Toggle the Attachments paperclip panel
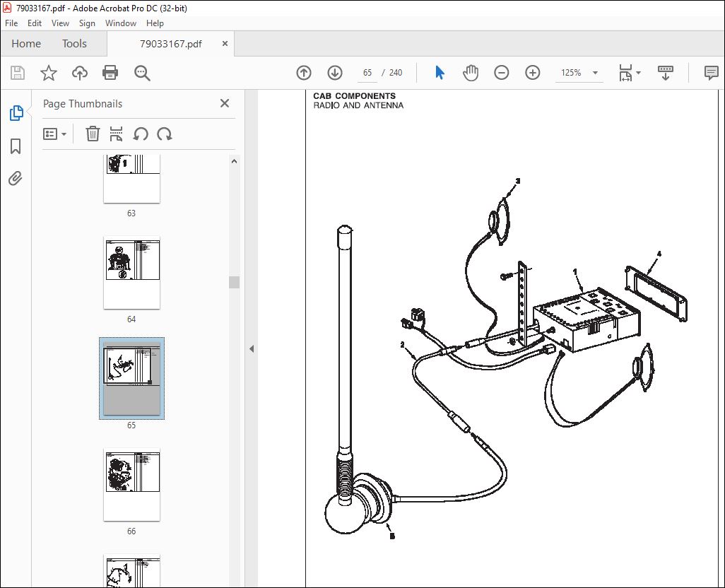 pos(16,178)
